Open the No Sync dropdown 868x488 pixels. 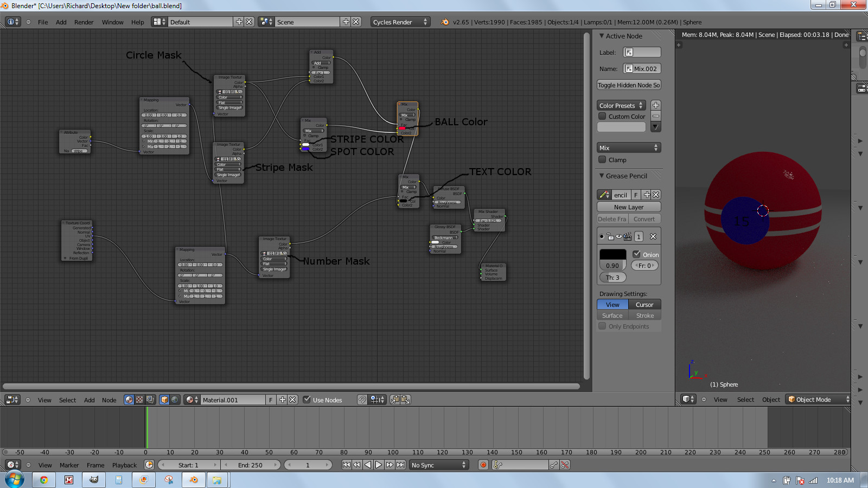[438, 465]
